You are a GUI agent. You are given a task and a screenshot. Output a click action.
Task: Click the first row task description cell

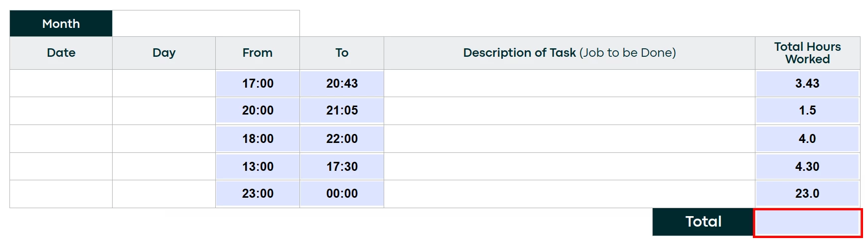pos(569,83)
